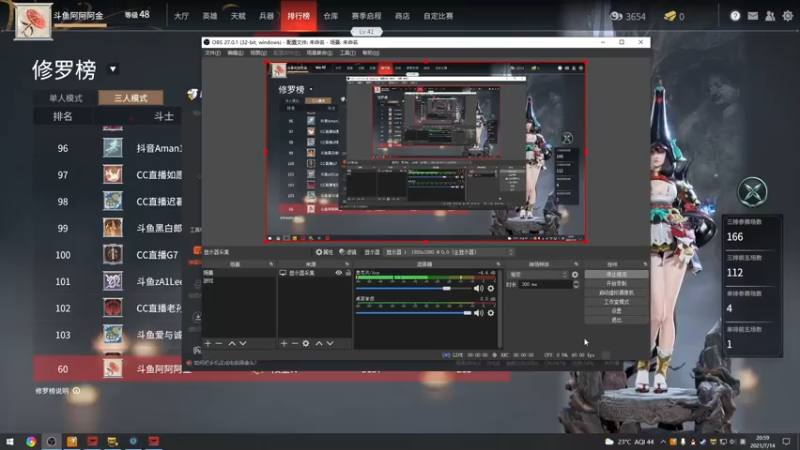Open 属性 properties for the selected source
This screenshot has height=450, width=800.
324,252
